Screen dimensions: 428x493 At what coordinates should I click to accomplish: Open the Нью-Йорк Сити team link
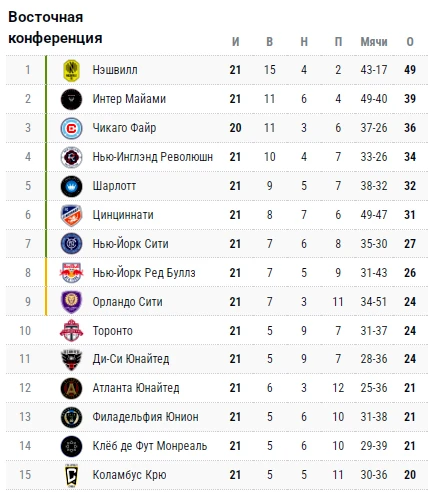point(130,244)
